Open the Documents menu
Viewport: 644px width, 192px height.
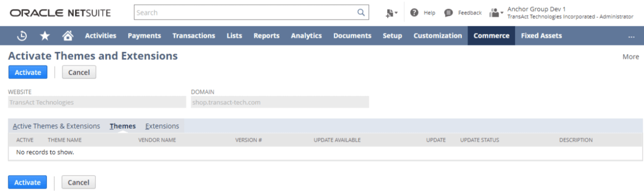point(353,36)
